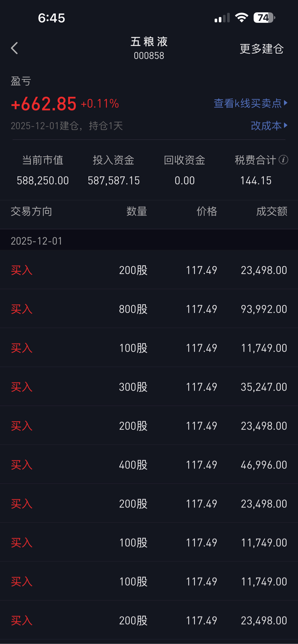The height and width of the screenshot is (644, 298).
Task: Open 查看k线买卖点 link
Action: click(248, 103)
